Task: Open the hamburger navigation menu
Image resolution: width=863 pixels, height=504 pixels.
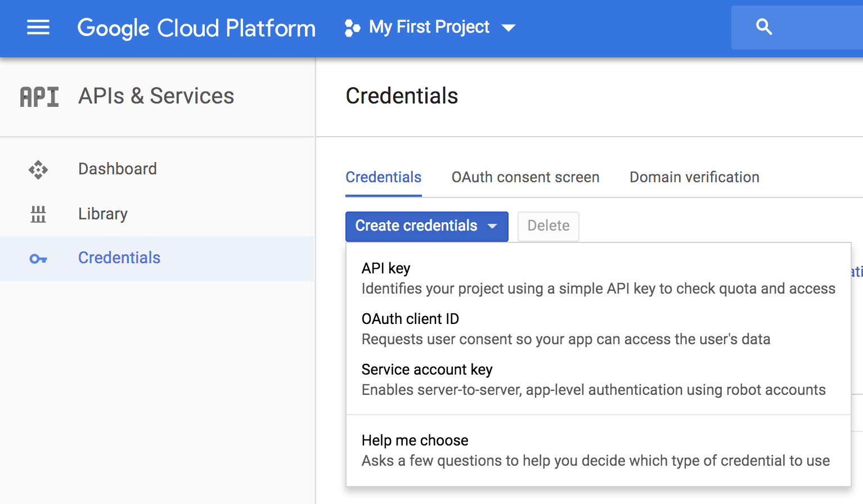Action: coord(38,27)
